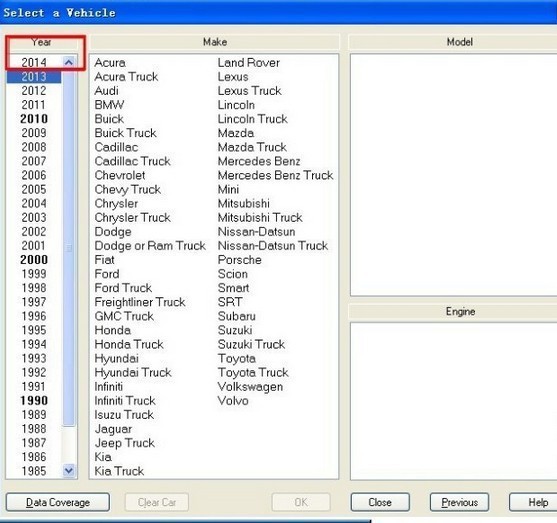Viewport: 557px width, 523px height.
Task: Choose year 2005
Action: tap(34, 189)
